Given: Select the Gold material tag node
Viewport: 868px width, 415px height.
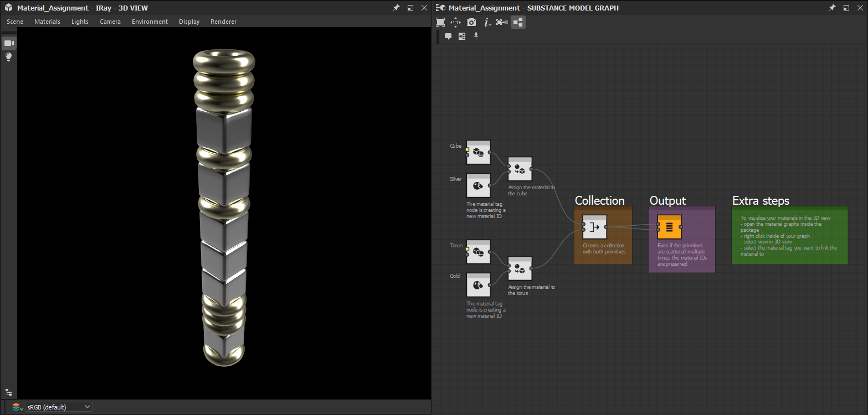Looking at the screenshot, I should 479,284.
